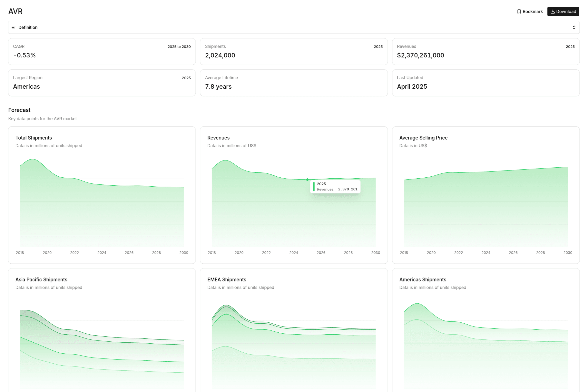Open the Forecast section heading
The image size is (588, 392).
19,110
